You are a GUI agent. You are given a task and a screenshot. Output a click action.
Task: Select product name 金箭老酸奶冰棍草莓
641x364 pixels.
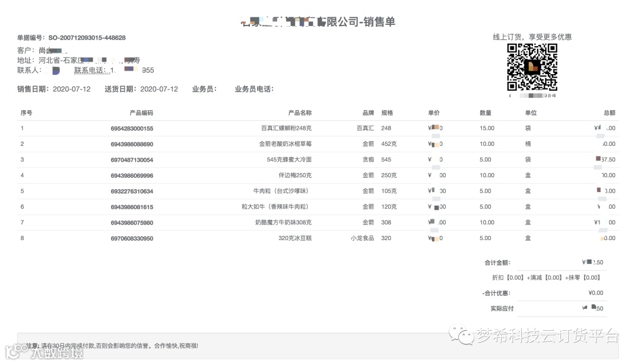[x=285, y=144]
